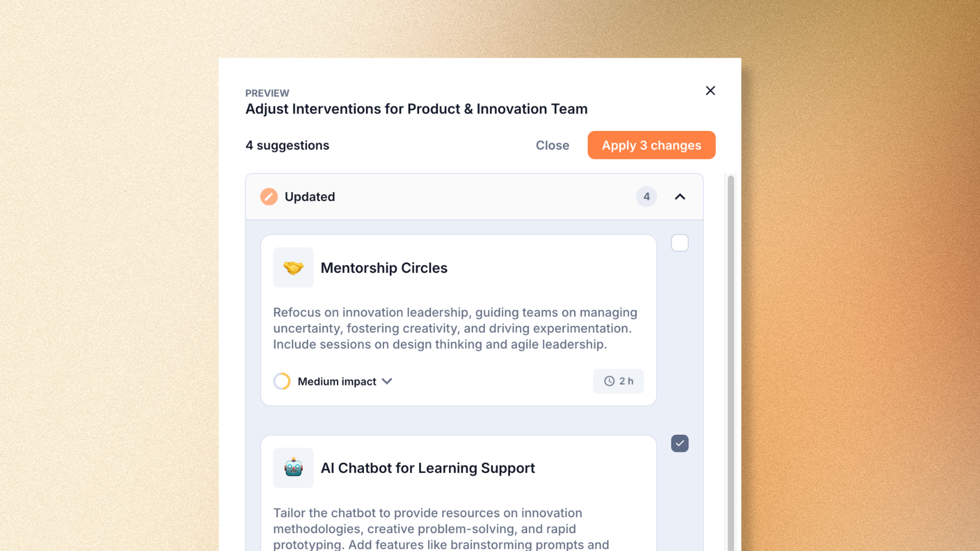Click the handshake emoji on Mentorship Circles
980x551 pixels.
point(293,268)
